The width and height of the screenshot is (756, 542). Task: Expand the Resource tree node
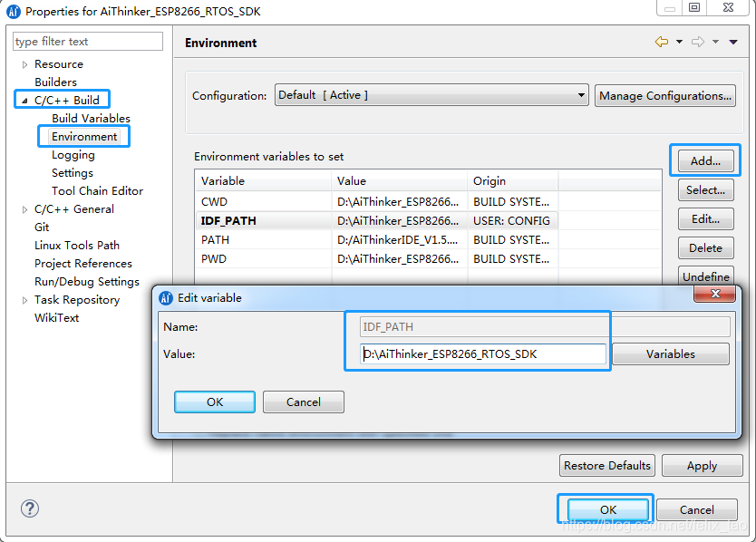click(x=25, y=64)
